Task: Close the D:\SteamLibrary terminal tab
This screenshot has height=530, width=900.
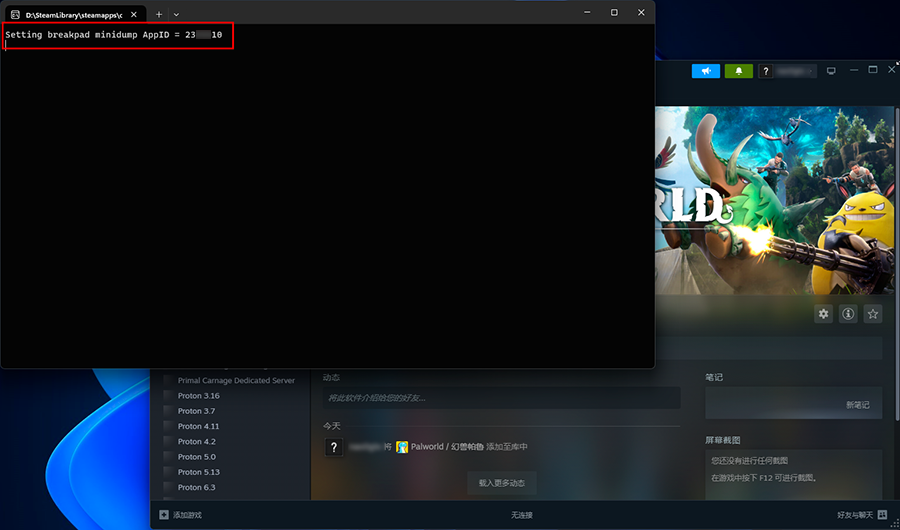Action: click(x=134, y=14)
